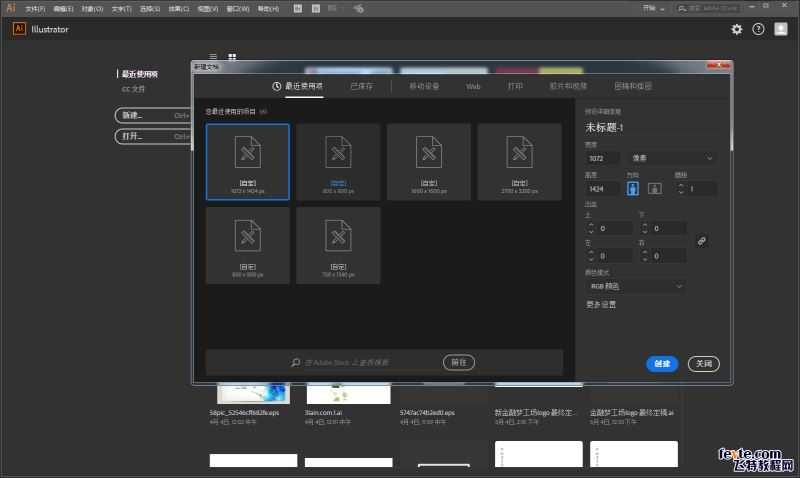
Task: Click the Illustrator Ai home logo
Action: (19, 29)
